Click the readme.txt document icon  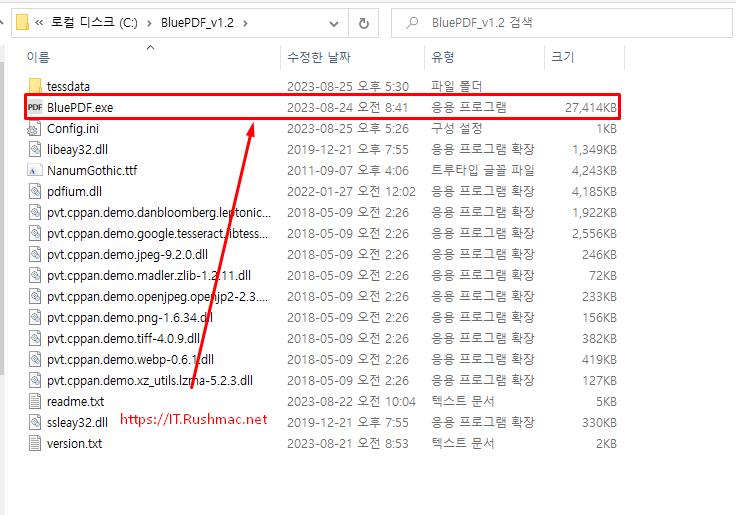(35, 401)
